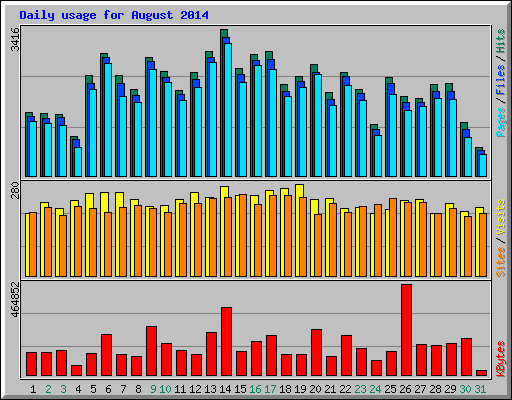Click the 'Sites' legend label

point(501,262)
